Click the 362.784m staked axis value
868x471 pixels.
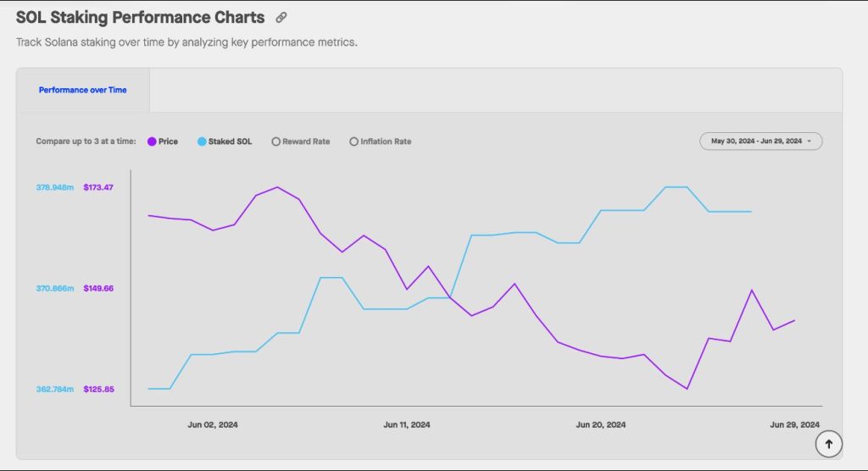55,390
